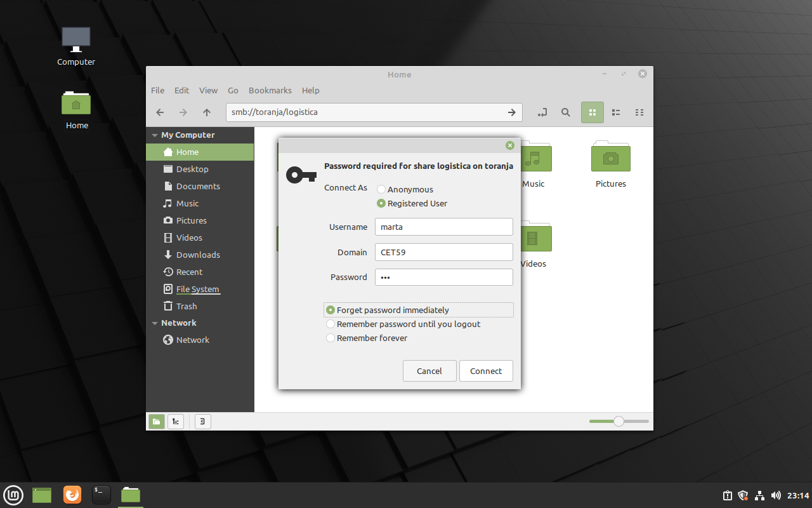Screen dimensions: 812x508
Task: Switch to compact view
Action: pos(639,112)
